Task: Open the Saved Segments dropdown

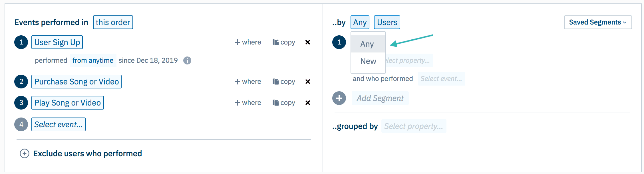Action: click(x=597, y=22)
